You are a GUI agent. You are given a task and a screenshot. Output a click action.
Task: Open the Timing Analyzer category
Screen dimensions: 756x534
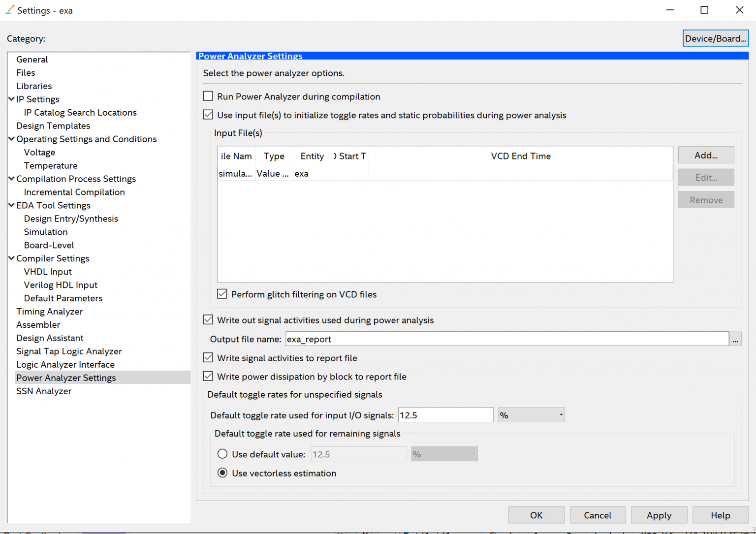coord(49,312)
